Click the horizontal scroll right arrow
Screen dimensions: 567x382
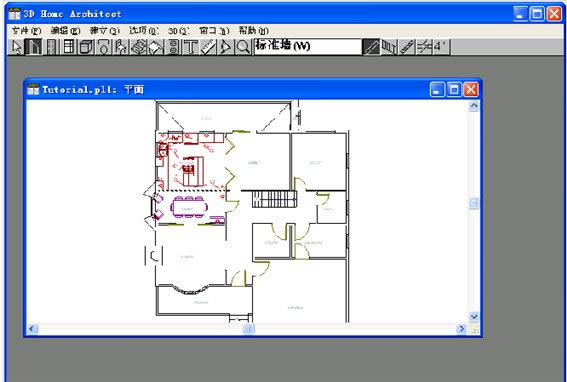[461, 328]
